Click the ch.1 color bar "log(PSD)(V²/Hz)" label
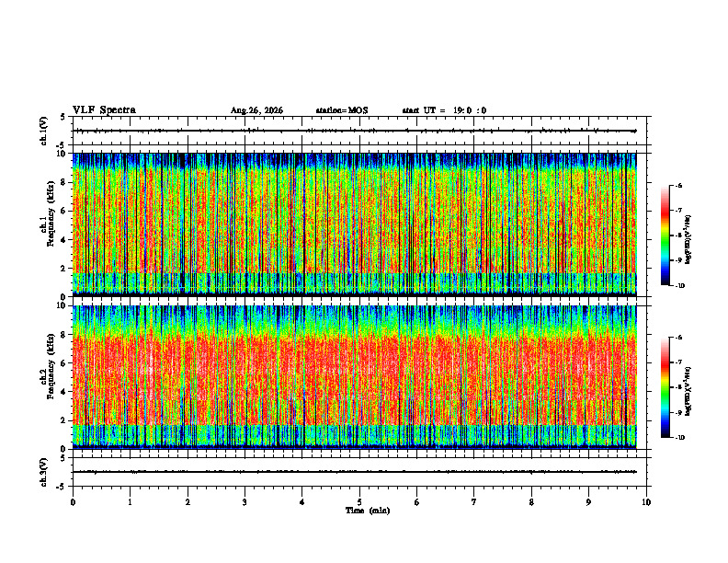 click(689, 240)
